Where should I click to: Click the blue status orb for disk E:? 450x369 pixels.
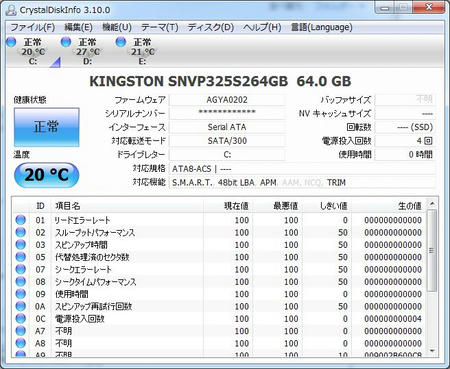pyautogui.click(x=121, y=42)
